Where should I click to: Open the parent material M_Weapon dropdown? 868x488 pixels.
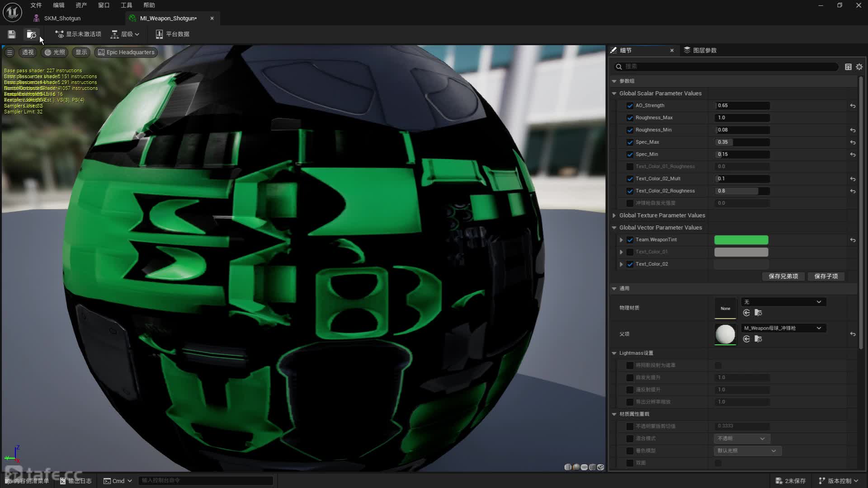783,328
